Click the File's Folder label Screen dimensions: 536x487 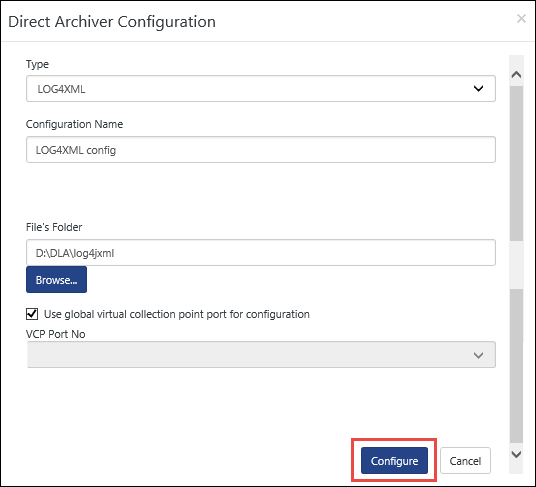(54, 227)
